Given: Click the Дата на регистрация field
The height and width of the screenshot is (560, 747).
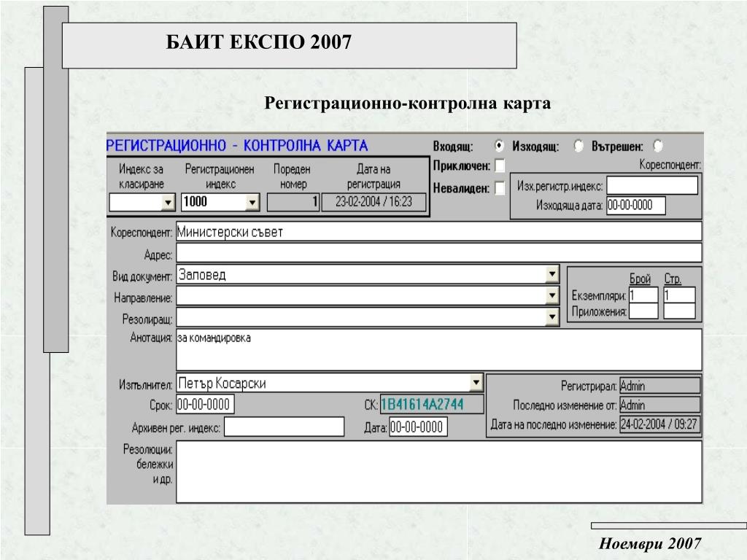Looking at the screenshot, I should click(x=373, y=202).
